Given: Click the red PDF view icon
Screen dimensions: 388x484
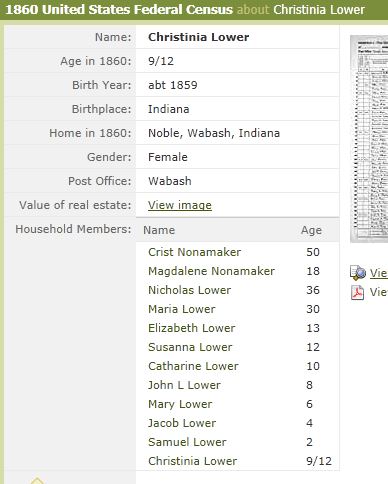Looking at the screenshot, I should pos(357,293).
